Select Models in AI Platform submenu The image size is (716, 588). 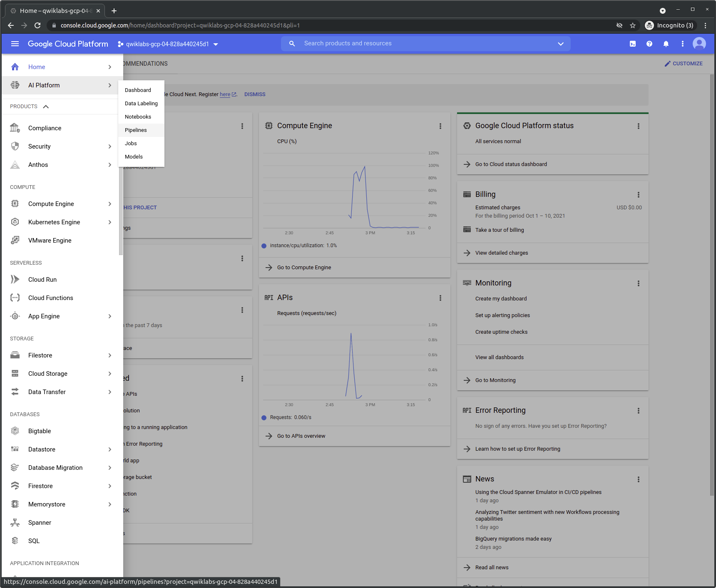coord(141,156)
